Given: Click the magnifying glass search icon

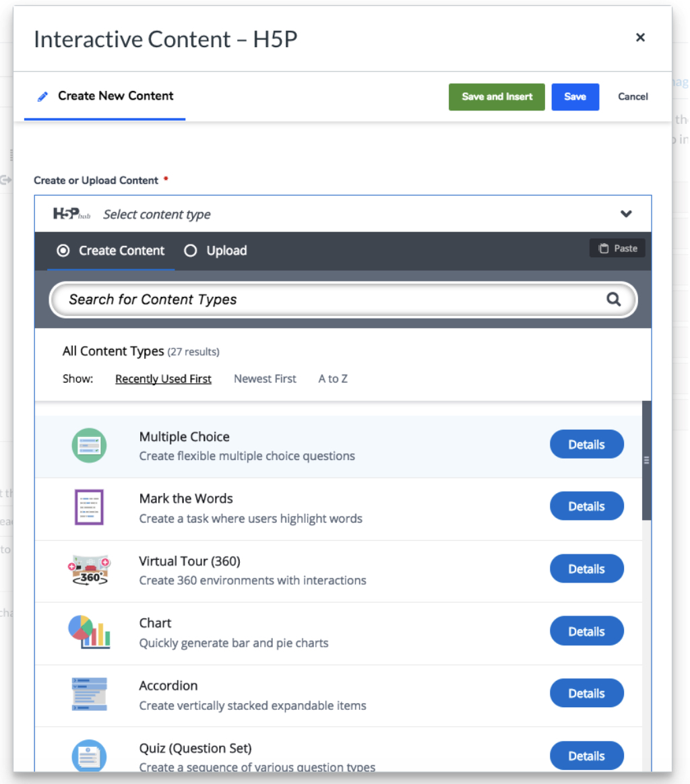Looking at the screenshot, I should (613, 299).
